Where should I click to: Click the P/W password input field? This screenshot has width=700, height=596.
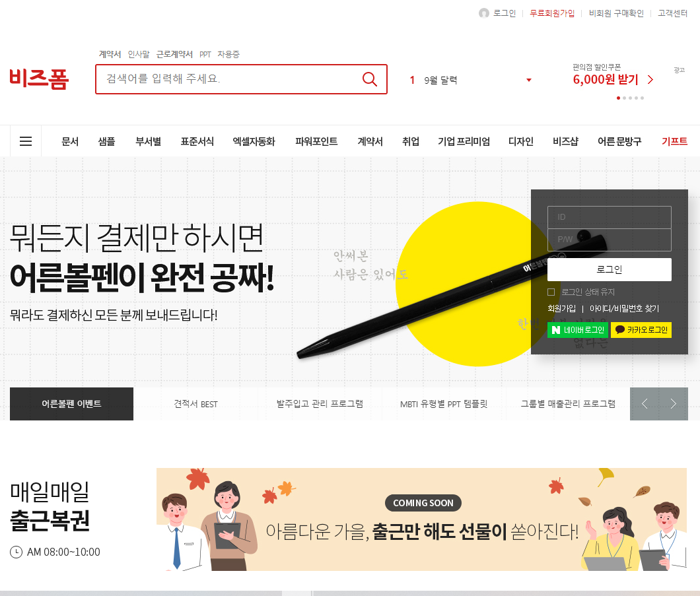coord(609,240)
